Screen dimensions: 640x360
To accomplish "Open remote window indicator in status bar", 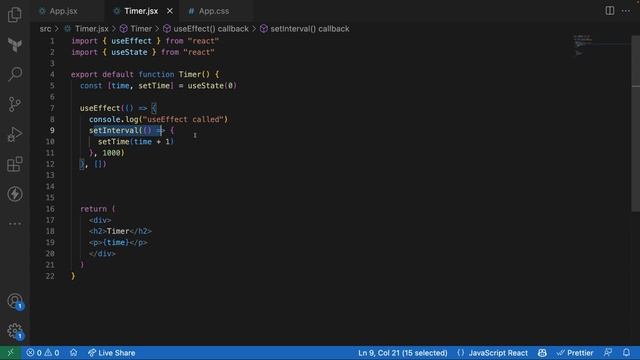I will [11, 353].
